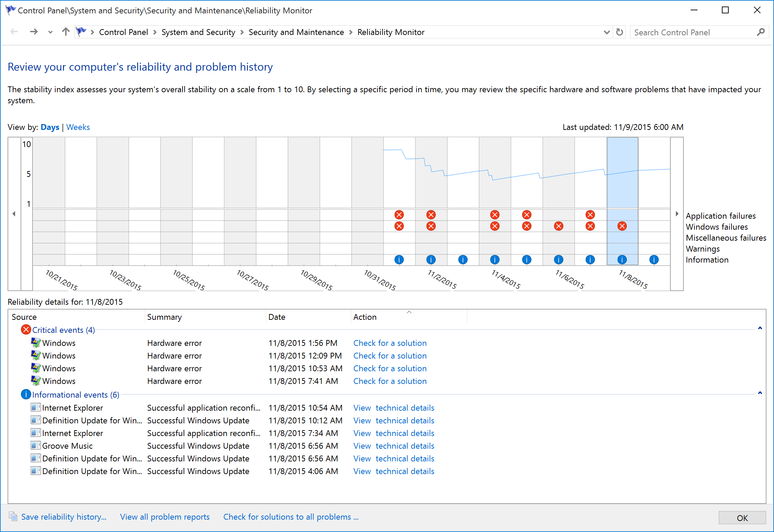Screen dimensions: 774x532
Task: Click the search magnifier icon
Action: [x=760, y=32]
